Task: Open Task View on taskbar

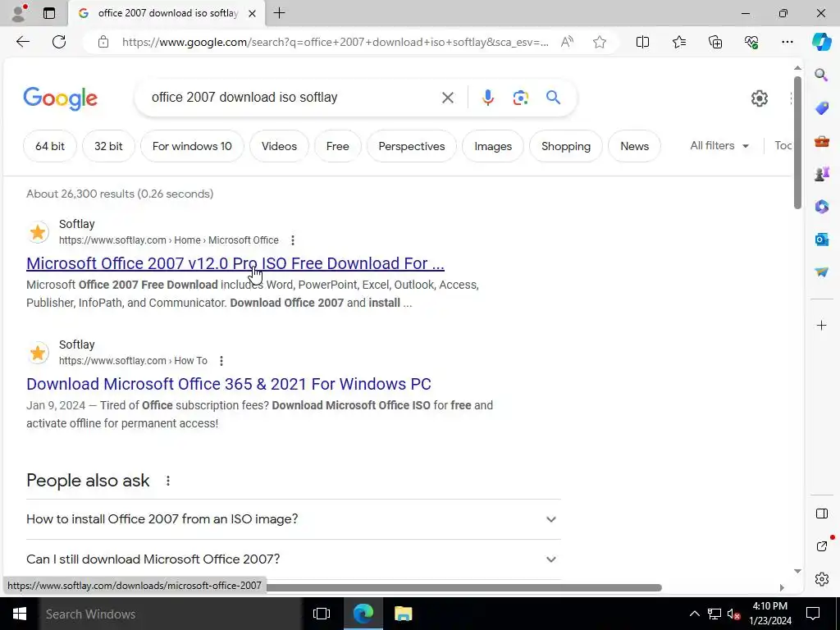Action: [x=322, y=614]
